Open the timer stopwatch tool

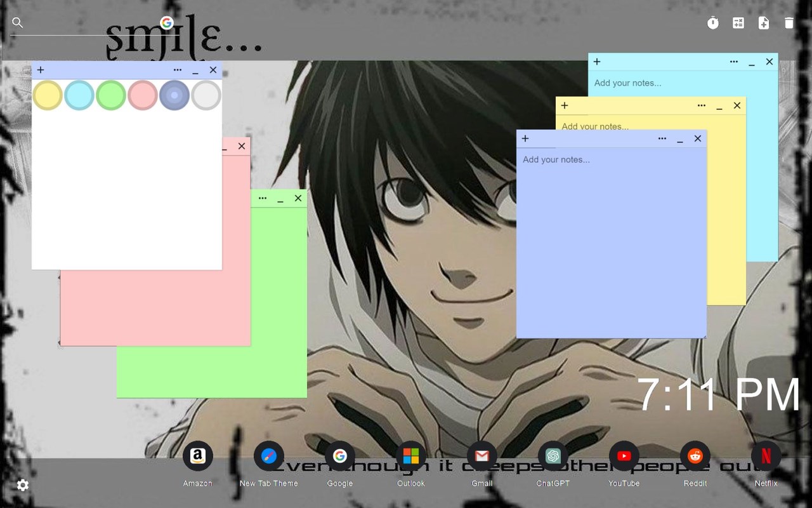click(713, 23)
